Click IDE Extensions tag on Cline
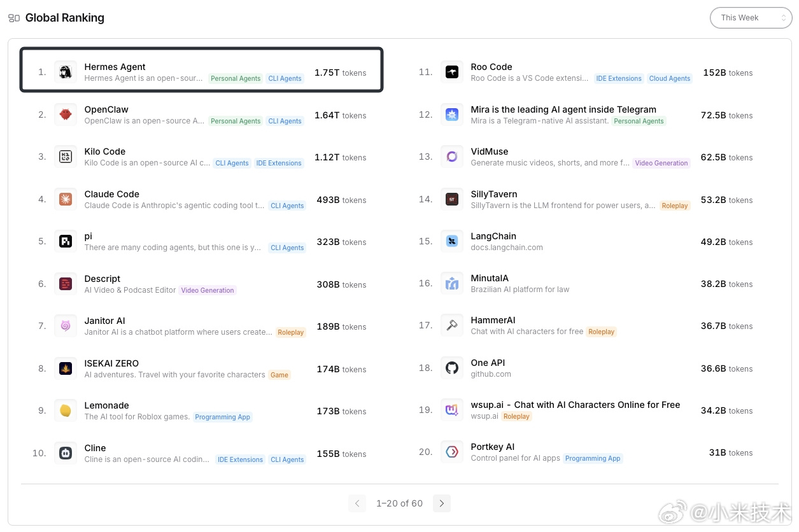Screen dimensions: 799x532 [x=240, y=459]
